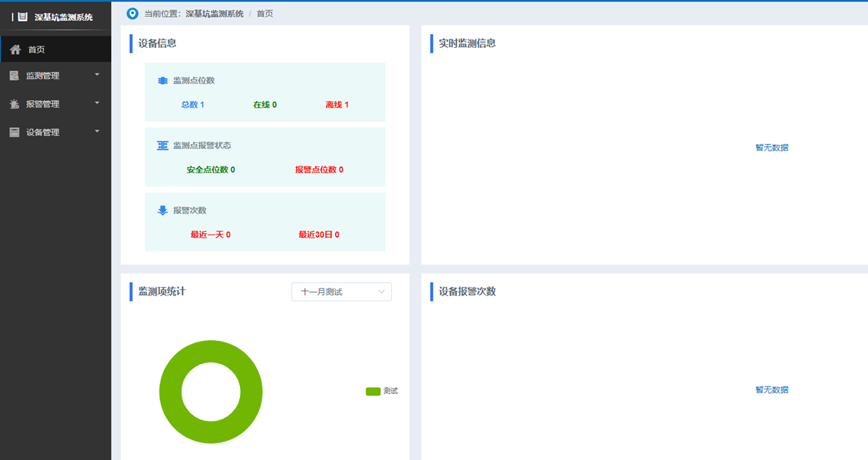This screenshot has height=460, width=868.
Task: Expand the 监测管理 submenu arrow
Action: pyautogui.click(x=97, y=75)
